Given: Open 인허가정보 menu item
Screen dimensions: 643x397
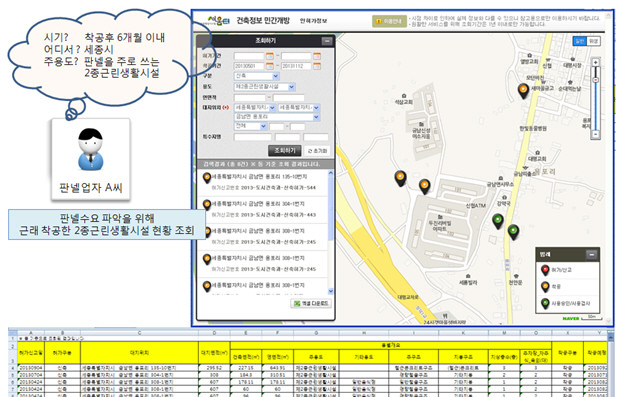Looking at the screenshot, I should click(x=313, y=21).
